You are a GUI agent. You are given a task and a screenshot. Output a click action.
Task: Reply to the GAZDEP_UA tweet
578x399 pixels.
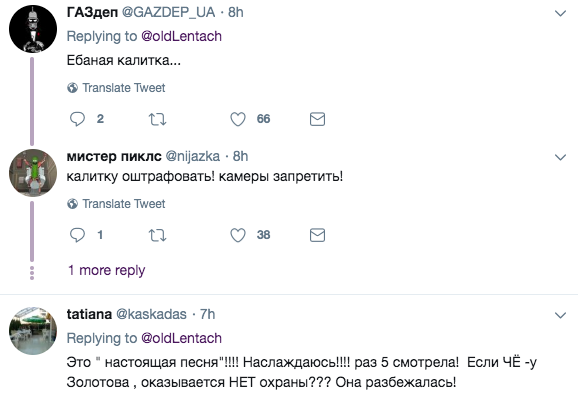(77, 119)
